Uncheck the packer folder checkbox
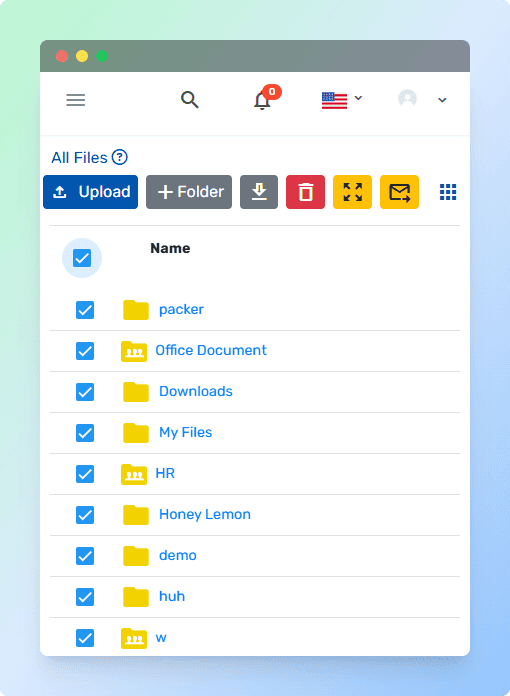The width and height of the screenshot is (510, 696). 85,310
